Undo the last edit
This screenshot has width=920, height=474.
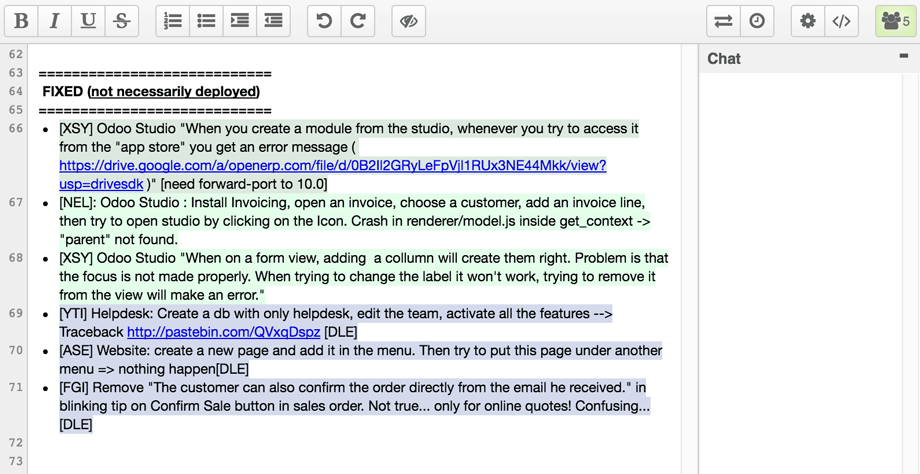click(x=324, y=21)
